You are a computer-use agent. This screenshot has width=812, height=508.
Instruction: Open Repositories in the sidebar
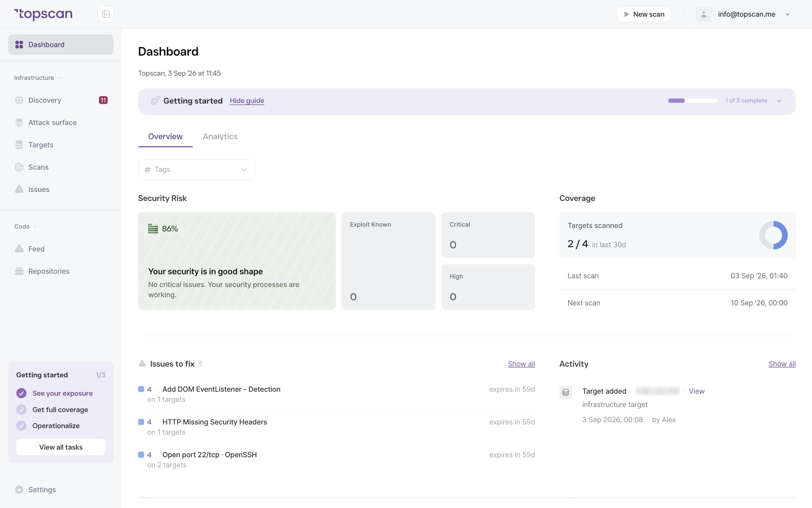click(x=61, y=271)
